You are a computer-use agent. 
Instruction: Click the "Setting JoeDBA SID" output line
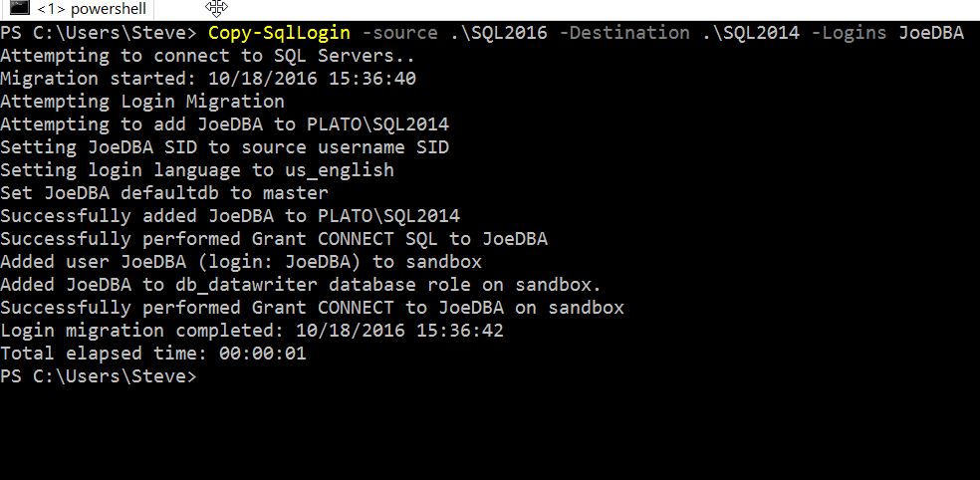tap(224, 147)
